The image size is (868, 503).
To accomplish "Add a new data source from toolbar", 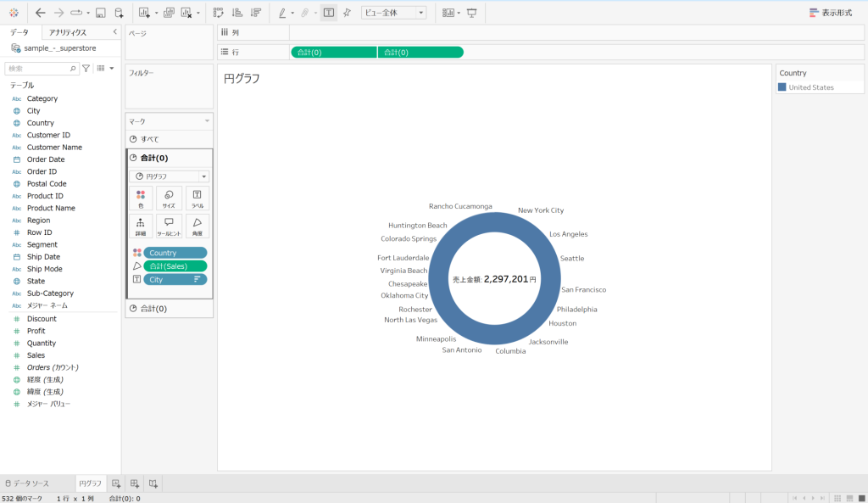I will (x=119, y=13).
